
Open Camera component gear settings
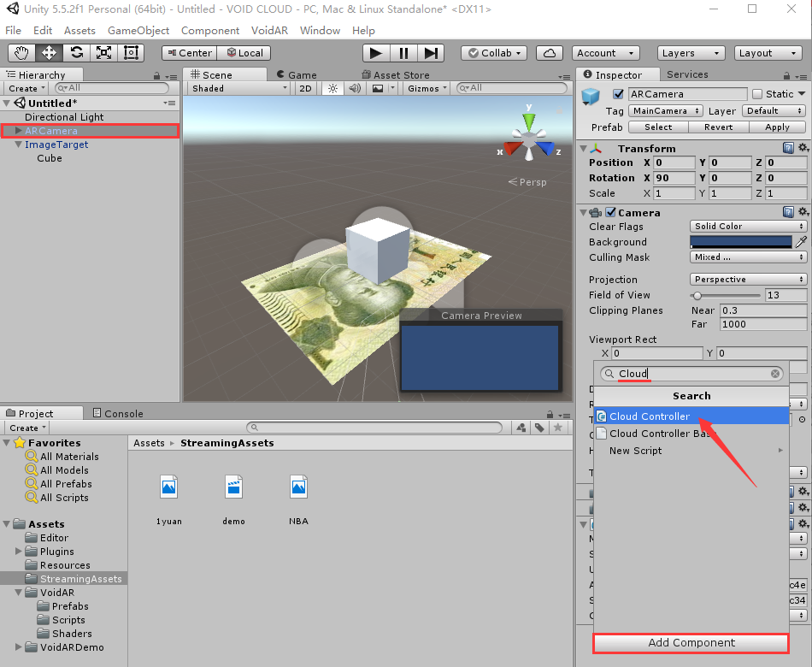coord(803,212)
